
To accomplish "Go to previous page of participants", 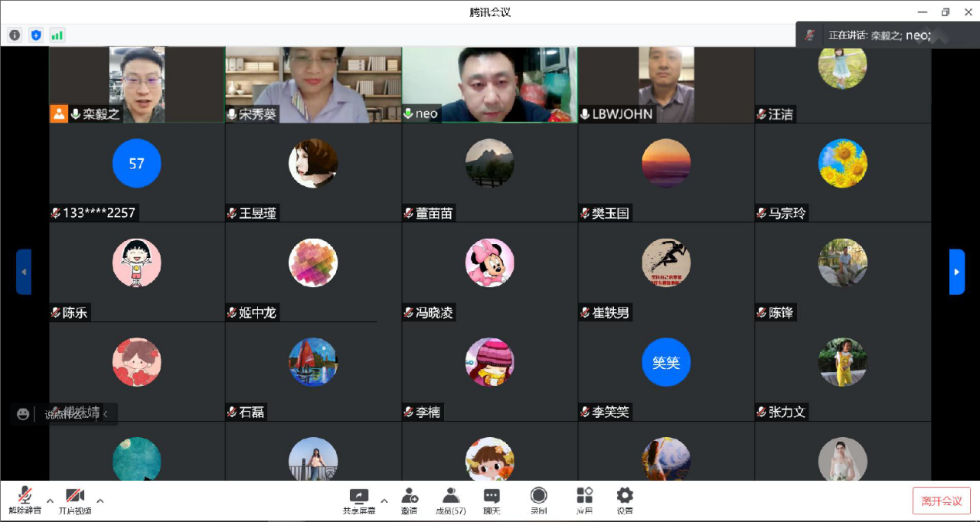I will [x=24, y=272].
